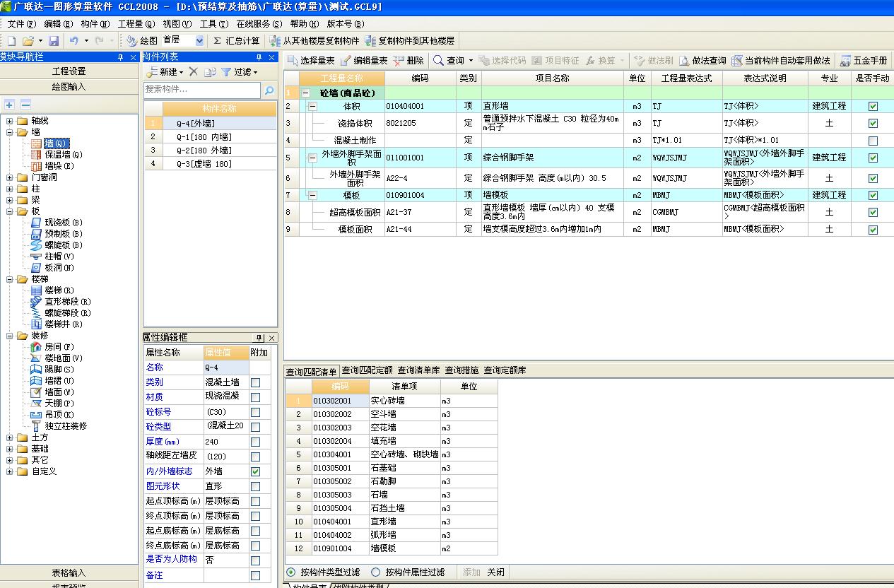This screenshot has width=894, height=588.
Task: Select 按构件类型过滤 radio button
Action: [291, 572]
